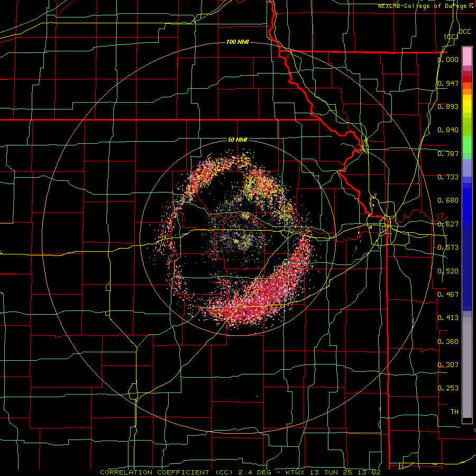This screenshot has height=476, width=476.
Task: Click the 0.680 scale value
Action: (x=448, y=200)
